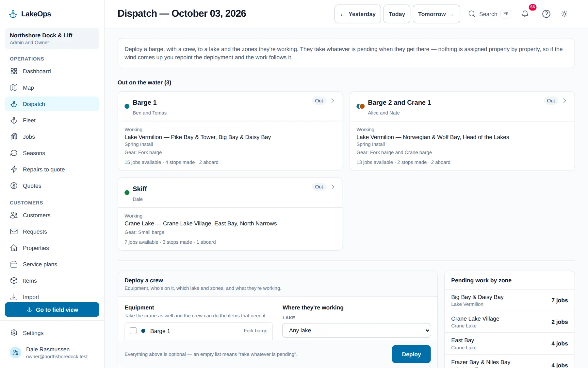Image resolution: width=588 pixels, height=368 pixels.
Task: Open the Any lake dropdown
Action: point(356,330)
